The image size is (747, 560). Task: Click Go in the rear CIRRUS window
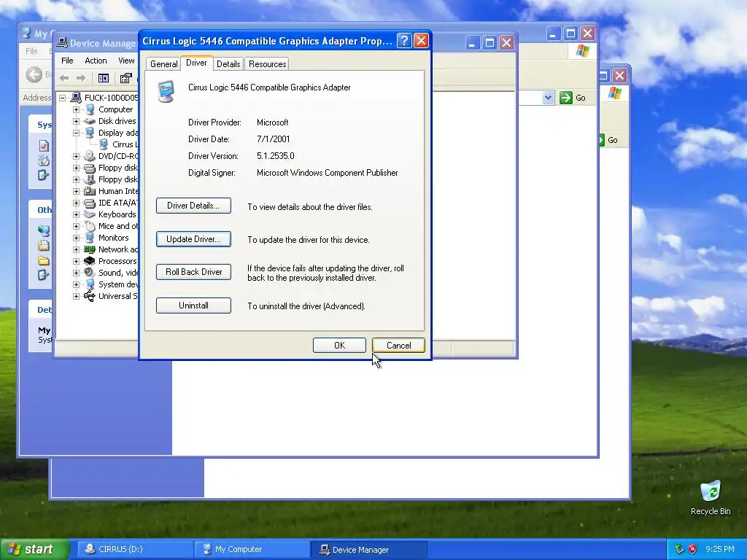click(609, 140)
